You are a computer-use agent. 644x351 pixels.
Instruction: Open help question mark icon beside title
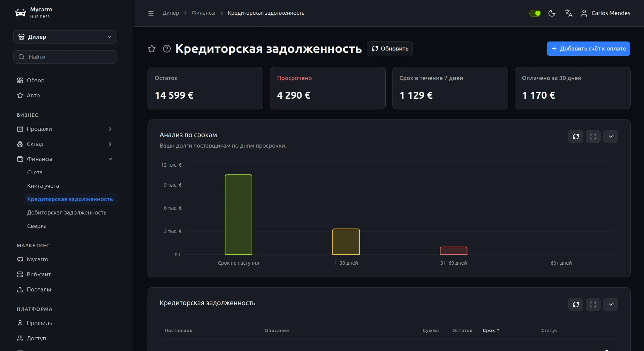pos(167,49)
